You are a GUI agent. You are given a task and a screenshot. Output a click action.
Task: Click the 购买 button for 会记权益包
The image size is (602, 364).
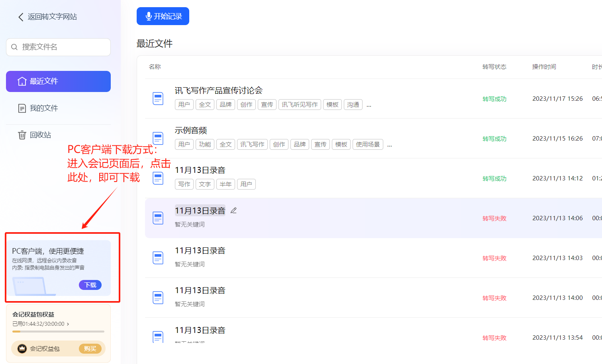90,348
